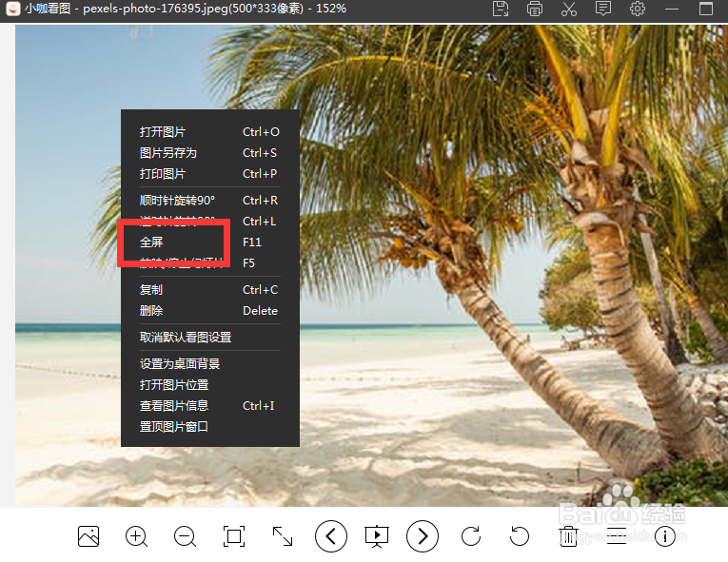Image resolution: width=728 pixels, height=562 pixels.
Task: Rotate image counterclockwise icon
Action: coord(520,536)
